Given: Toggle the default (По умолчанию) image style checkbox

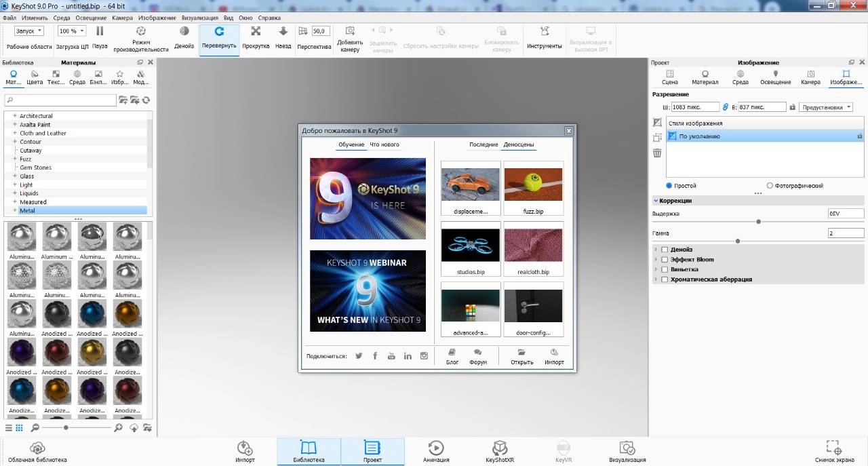Looking at the screenshot, I should [673, 136].
